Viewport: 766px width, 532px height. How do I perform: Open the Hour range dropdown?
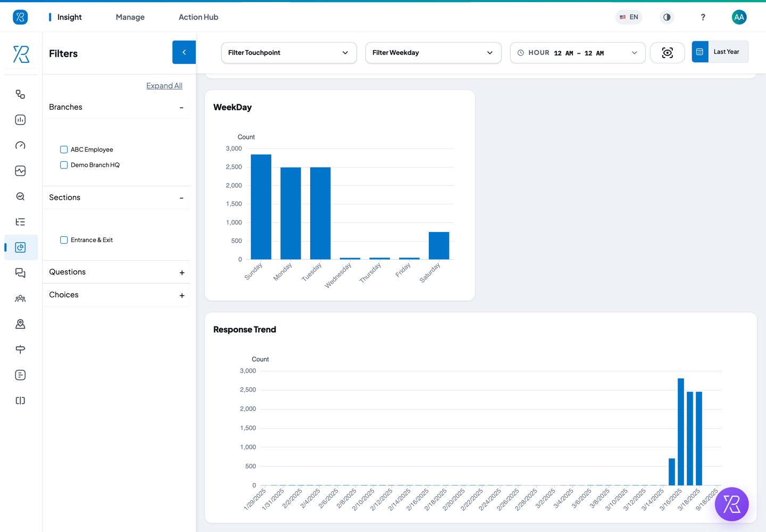(578, 53)
